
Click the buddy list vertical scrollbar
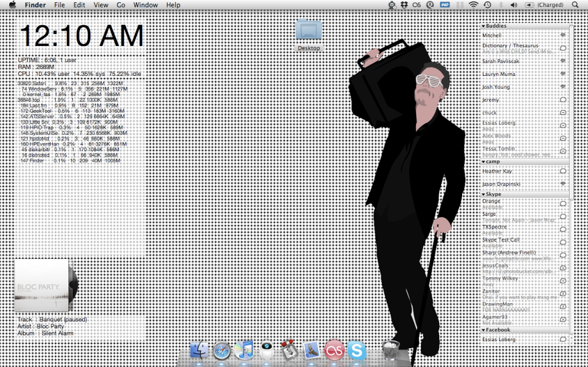coord(571,112)
